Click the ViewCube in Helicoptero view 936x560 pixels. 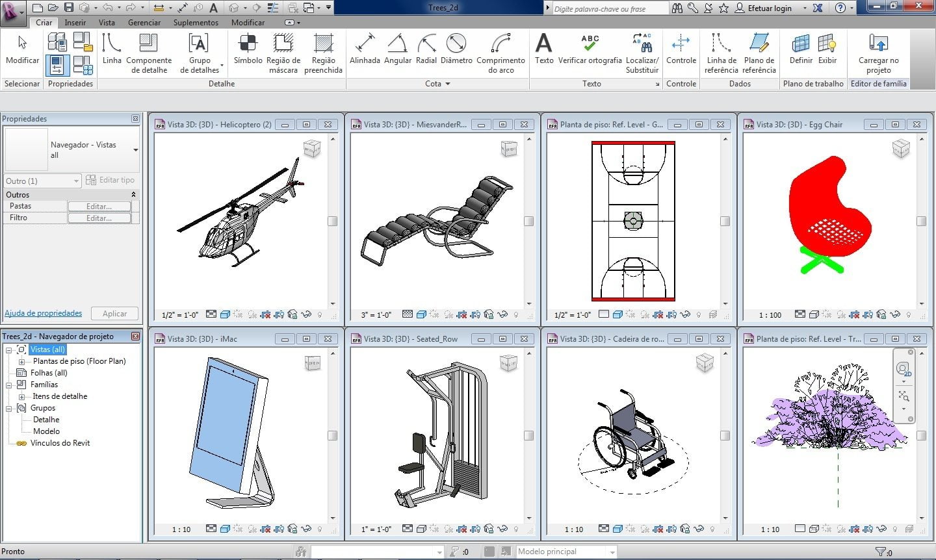pyautogui.click(x=312, y=148)
